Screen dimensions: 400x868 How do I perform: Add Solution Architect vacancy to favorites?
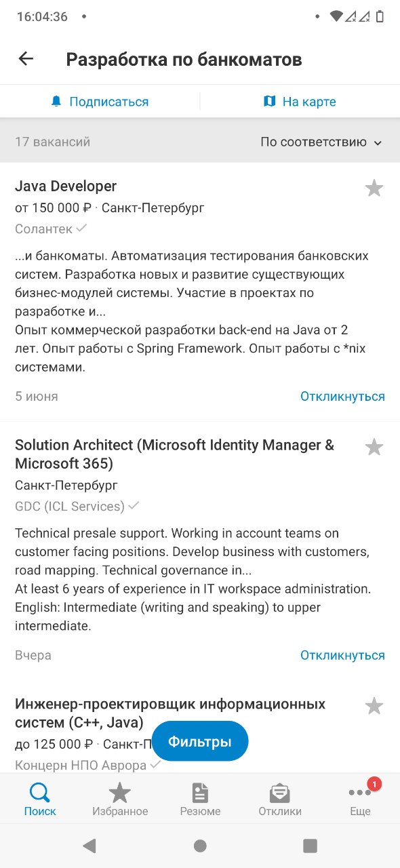tap(374, 447)
